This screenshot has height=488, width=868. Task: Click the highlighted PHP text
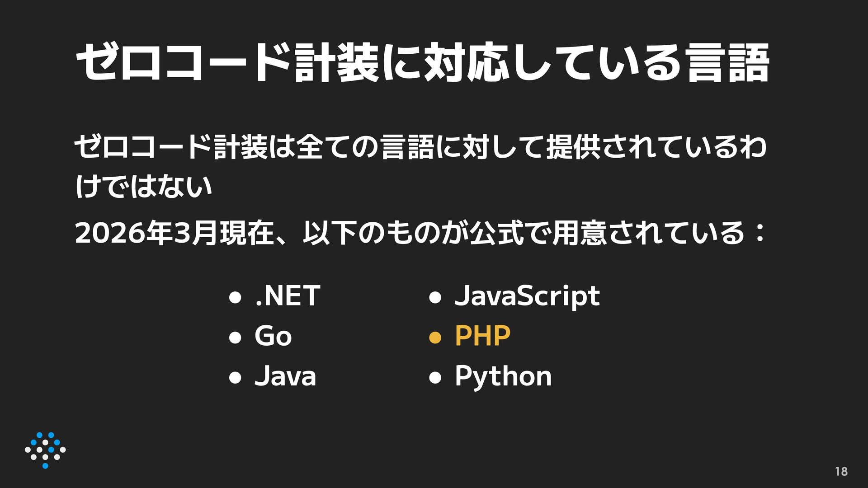point(483,336)
